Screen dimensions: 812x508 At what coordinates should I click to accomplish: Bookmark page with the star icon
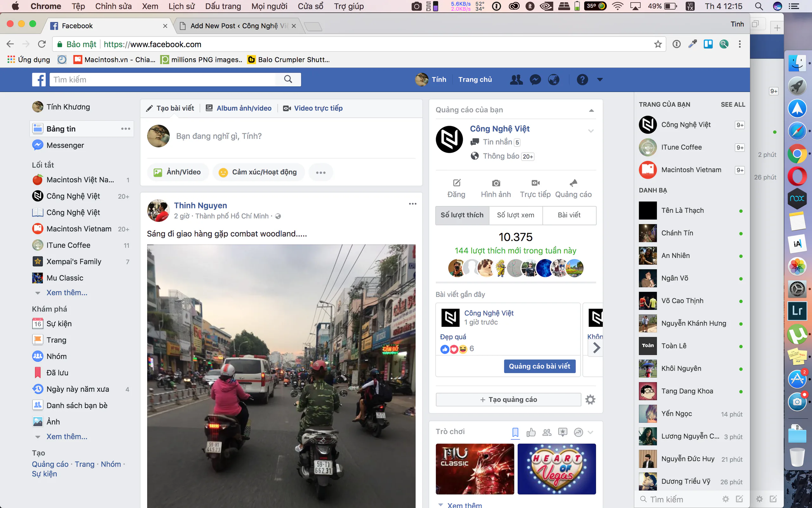pyautogui.click(x=658, y=44)
